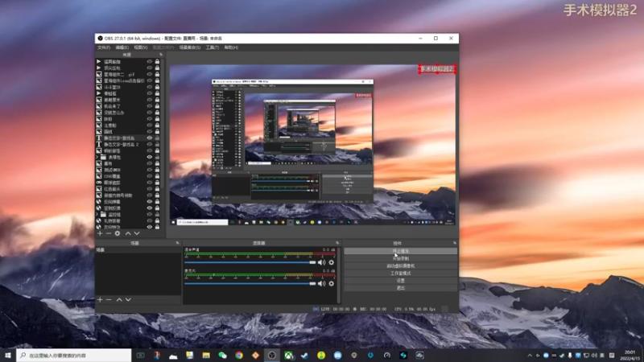Click the 开始录制 button
644x362 pixels.
pos(400,258)
